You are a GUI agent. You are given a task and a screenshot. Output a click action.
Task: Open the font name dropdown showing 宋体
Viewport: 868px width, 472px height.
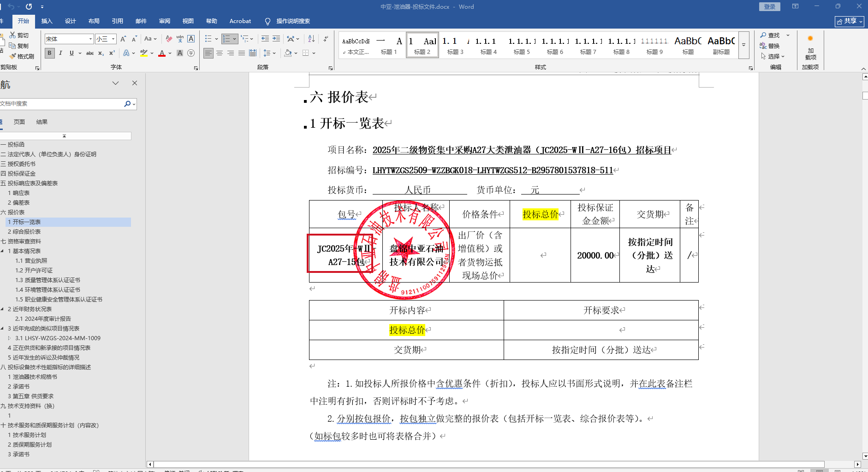[90, 39]
